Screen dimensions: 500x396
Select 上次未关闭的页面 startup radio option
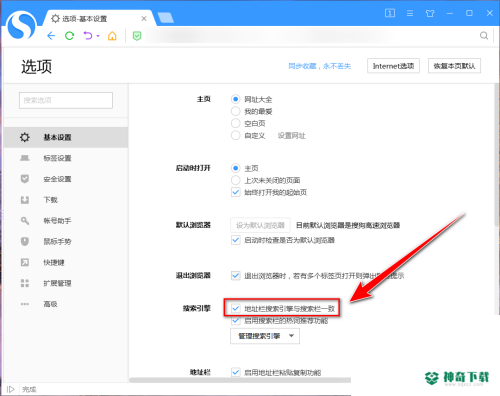[x=235, y=180]
